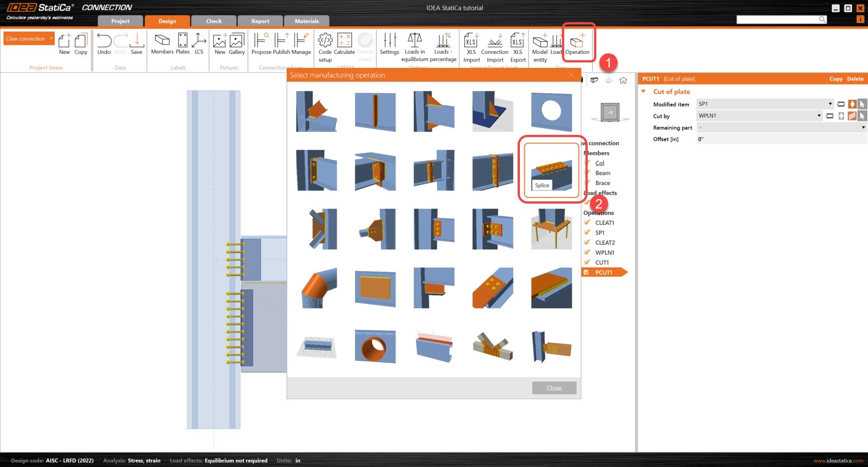The height and width of the screenshot is (467, 868).
Task: Switch to the Check tab
Action: point(214,21)
